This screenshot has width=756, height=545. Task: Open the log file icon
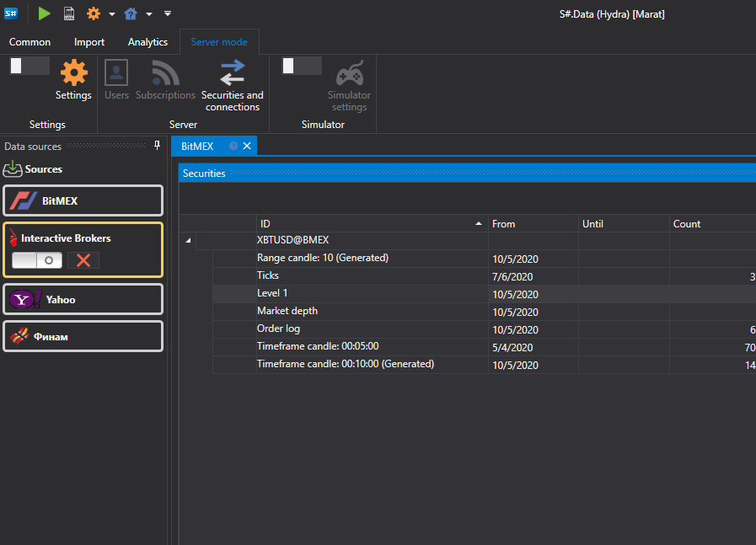pyautogui.click(x=69, y=13)
